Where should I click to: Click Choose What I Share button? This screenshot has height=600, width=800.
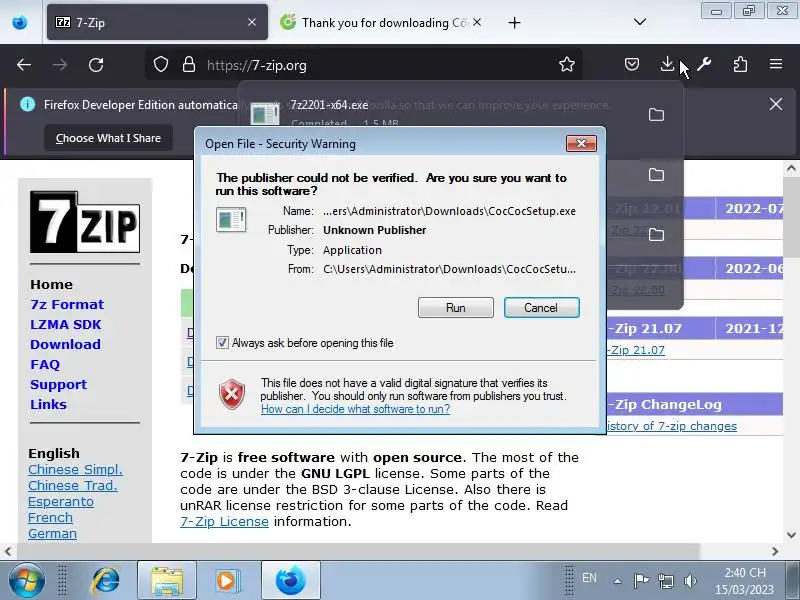point(108,138)
